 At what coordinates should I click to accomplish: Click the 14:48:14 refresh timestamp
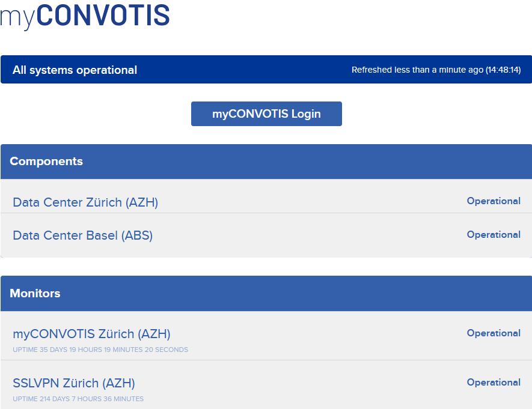(x=503, y=70)
